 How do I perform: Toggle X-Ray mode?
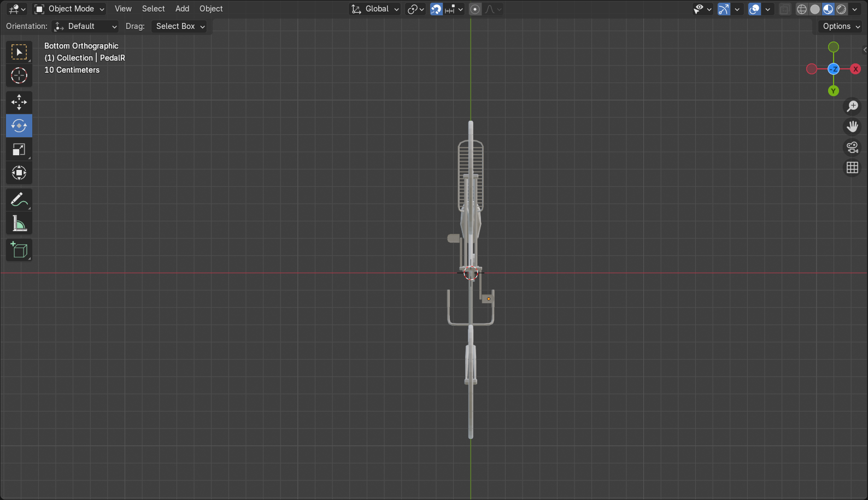(784, 9)
